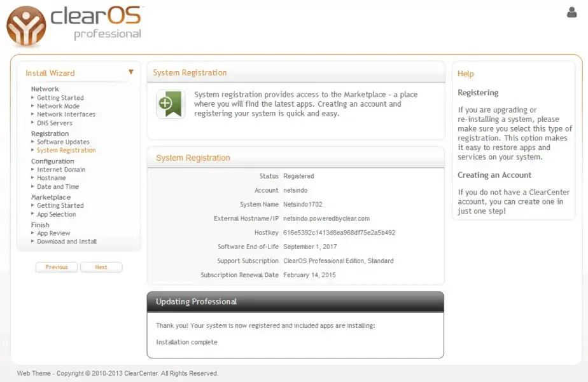
Task: Open the App Review step
Action: click(x=53, y=233)
